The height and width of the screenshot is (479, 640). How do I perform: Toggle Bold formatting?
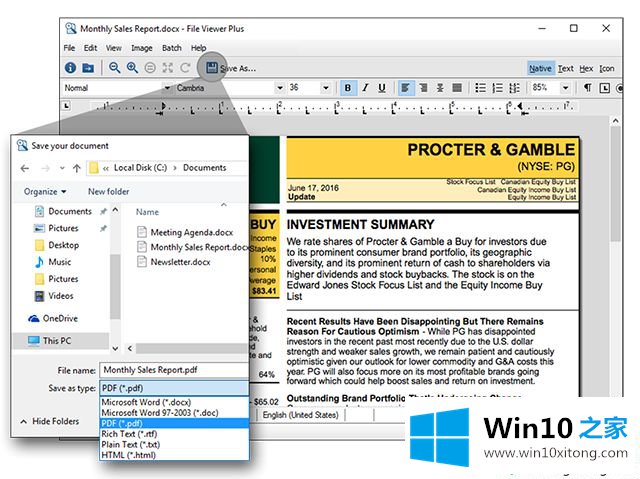click(348, 88)
